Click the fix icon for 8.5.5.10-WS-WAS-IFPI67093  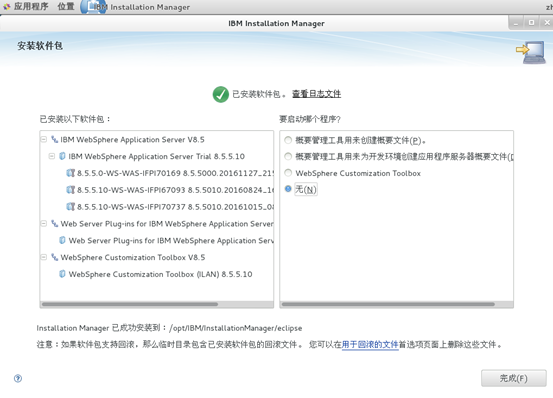point(71,190)
